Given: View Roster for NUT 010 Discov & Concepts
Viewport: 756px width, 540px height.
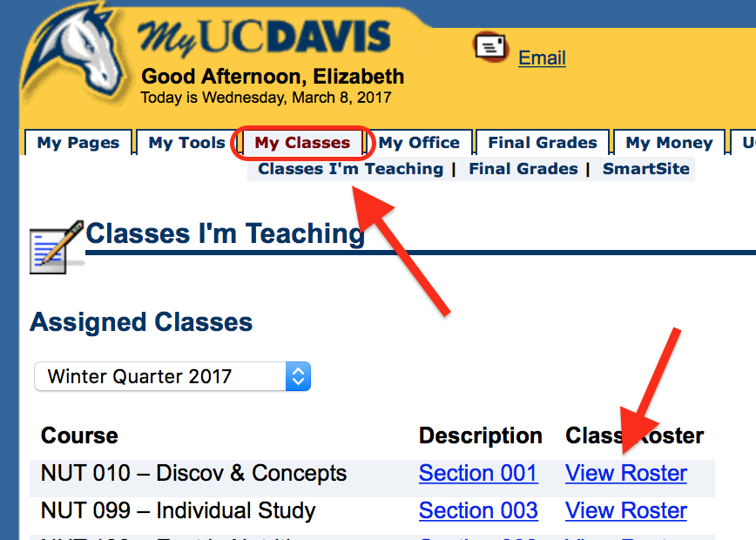Looking at the screenshot, I should point(625,474).
